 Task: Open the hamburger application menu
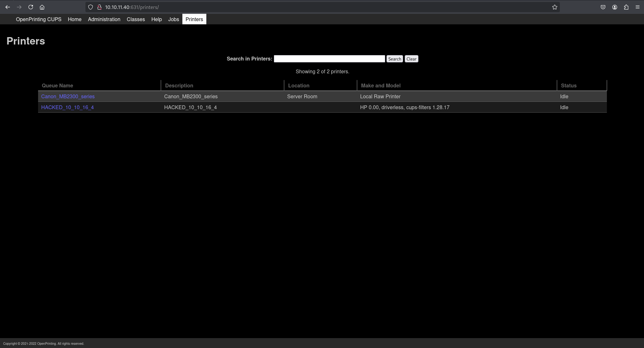pos(637,7)
